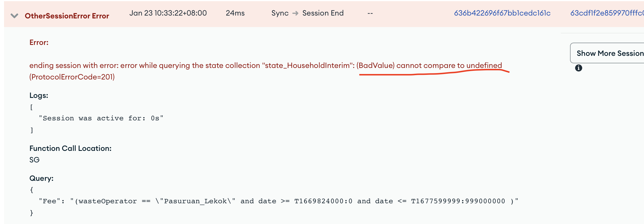Click the OtherSessionError Error title
Viewport: 644px width, 224px height.
[x=67, y=16]
